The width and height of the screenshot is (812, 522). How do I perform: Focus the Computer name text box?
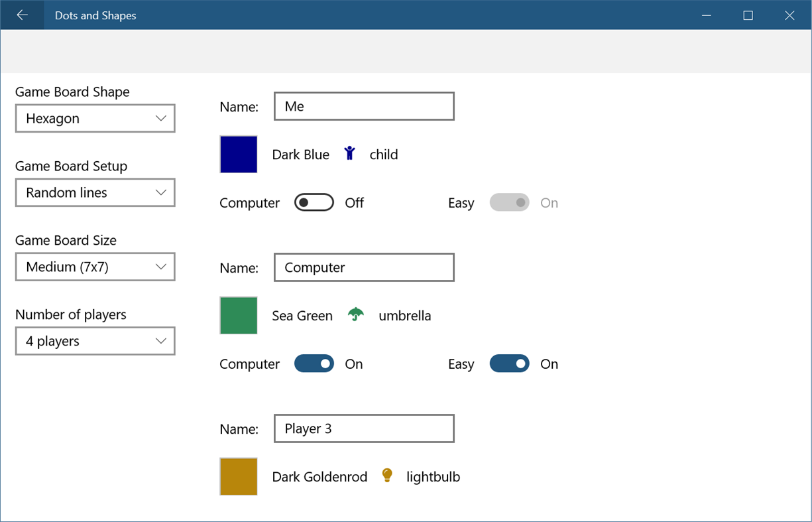point(364,267)
